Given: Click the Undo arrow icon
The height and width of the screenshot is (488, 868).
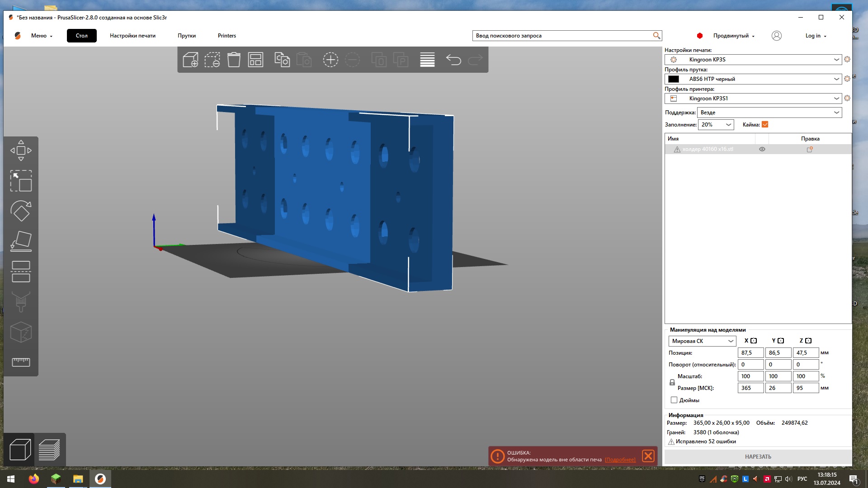Looking at the screenshot, I should 453,60.
